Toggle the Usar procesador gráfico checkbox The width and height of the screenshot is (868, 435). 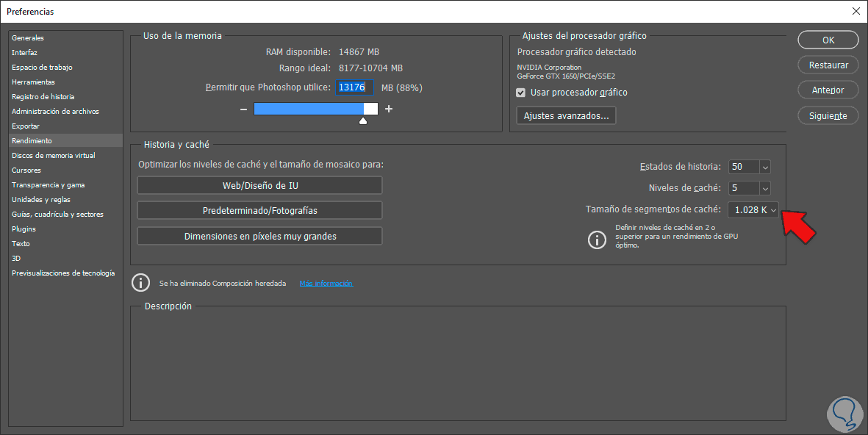520,93
